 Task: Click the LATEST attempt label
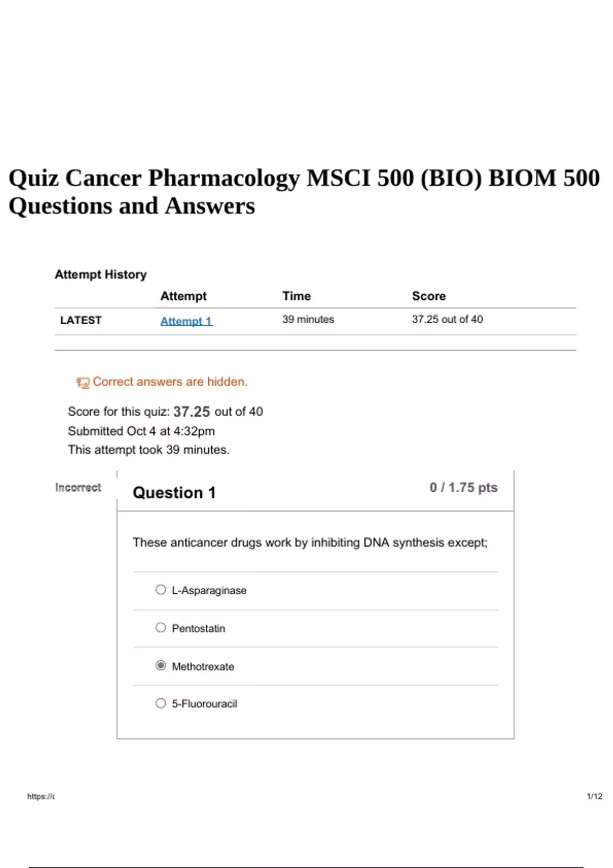coord(81,320)
